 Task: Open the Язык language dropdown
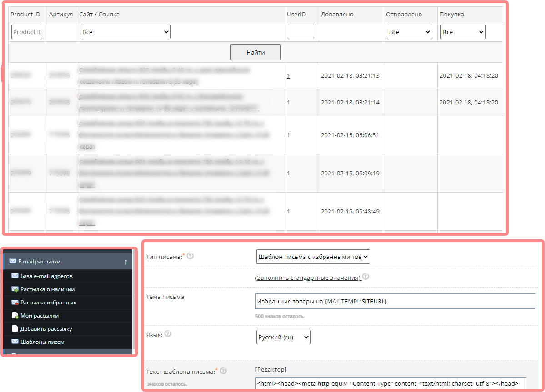pyautogui.click(x=283, y=337)
